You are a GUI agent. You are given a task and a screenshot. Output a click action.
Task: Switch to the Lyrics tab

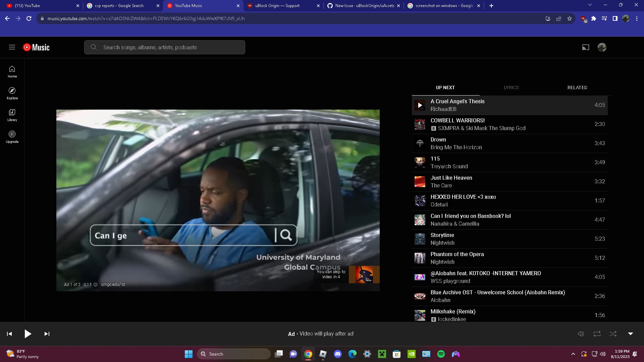(x=511, y=87)
